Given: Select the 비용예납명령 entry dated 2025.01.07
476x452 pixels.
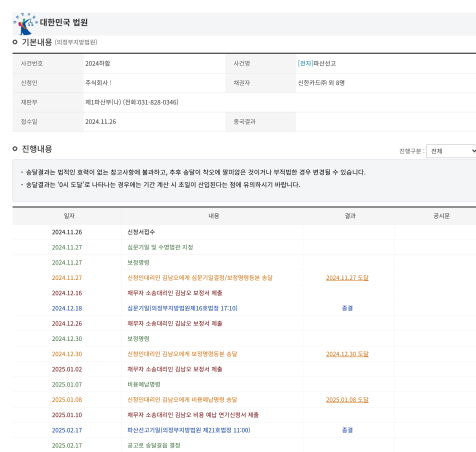Looking at the screenshot, I should click(x=144, y=384).
